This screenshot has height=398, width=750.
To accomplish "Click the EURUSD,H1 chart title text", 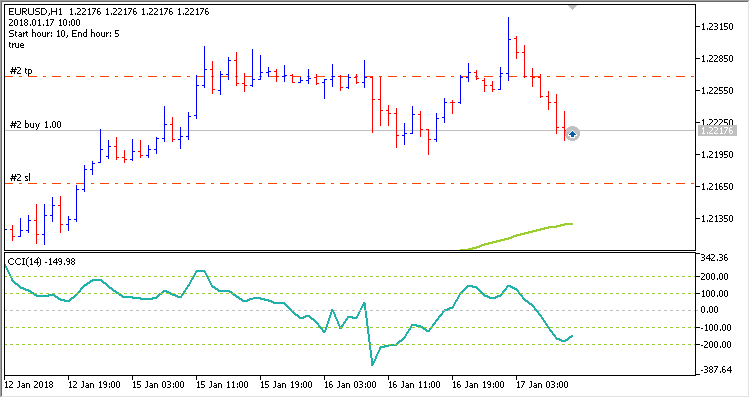I will tap(35, 11).
